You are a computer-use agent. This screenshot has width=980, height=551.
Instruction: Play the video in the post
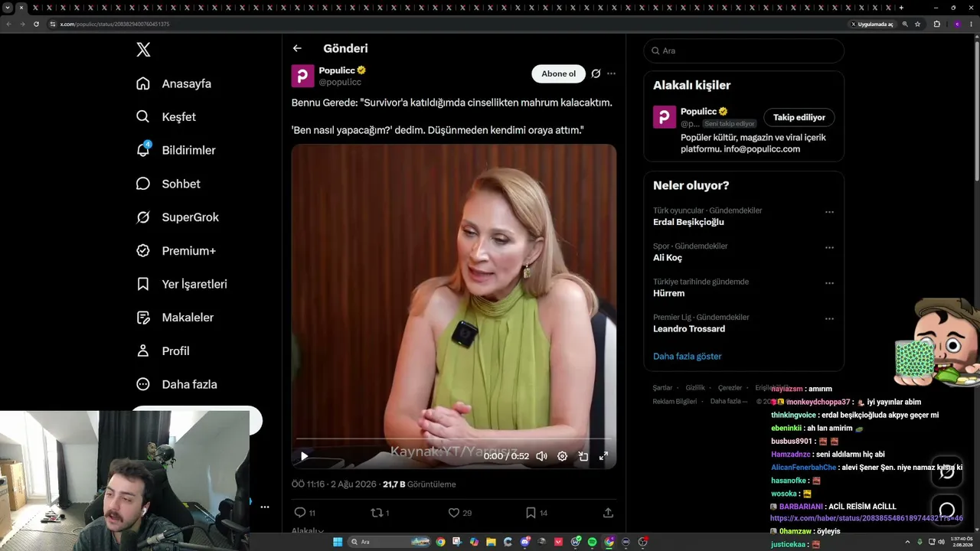pos(304,456)
